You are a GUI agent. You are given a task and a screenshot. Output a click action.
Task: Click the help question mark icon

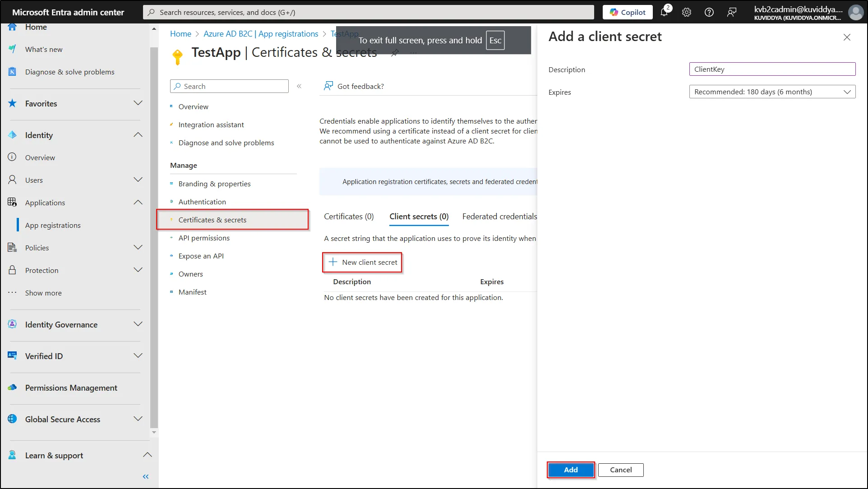point(709,12)
